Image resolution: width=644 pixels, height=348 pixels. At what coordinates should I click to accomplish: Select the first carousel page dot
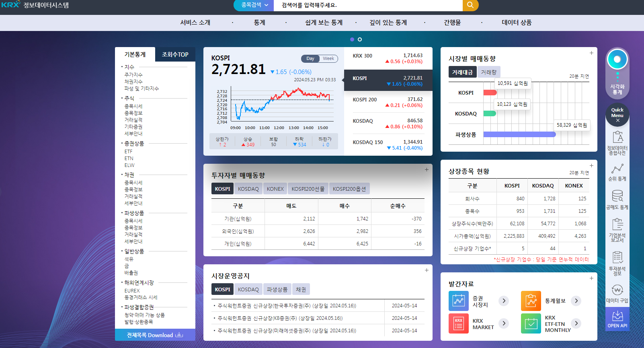[352, 39]
